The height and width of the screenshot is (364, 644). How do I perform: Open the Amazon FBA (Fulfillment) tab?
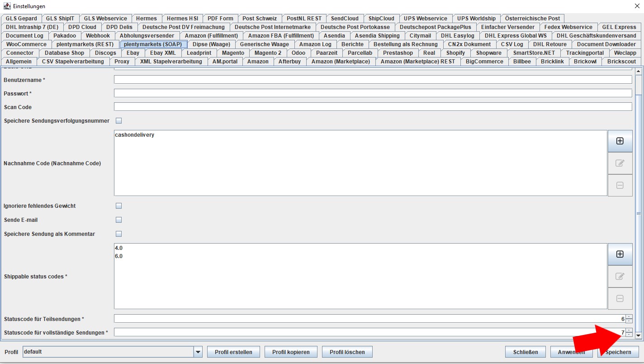click(x=281, y=36)
